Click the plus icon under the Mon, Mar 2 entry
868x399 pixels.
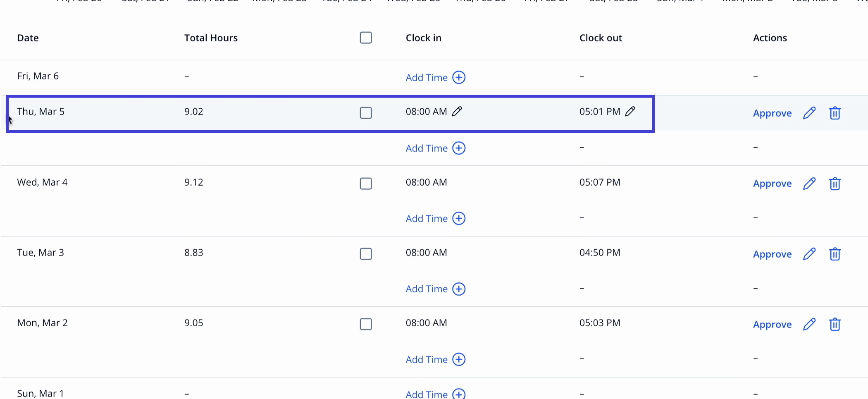(x=459, y=359)
